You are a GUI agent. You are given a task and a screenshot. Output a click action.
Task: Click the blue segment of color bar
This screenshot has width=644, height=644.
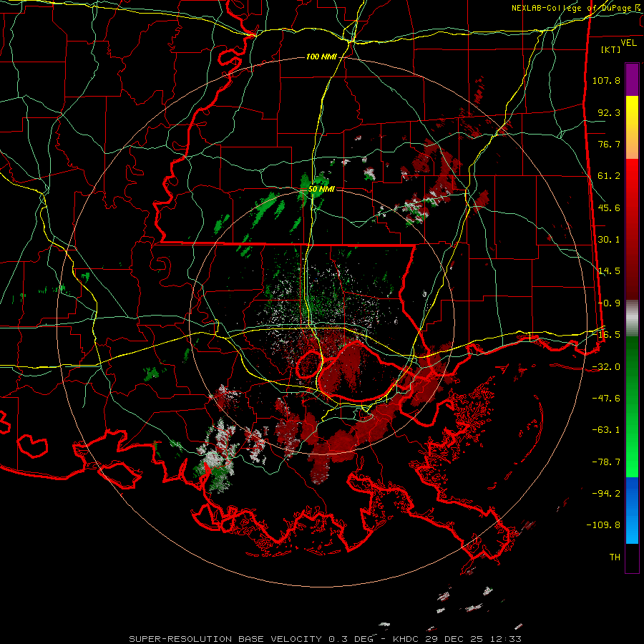click(632, 510)
